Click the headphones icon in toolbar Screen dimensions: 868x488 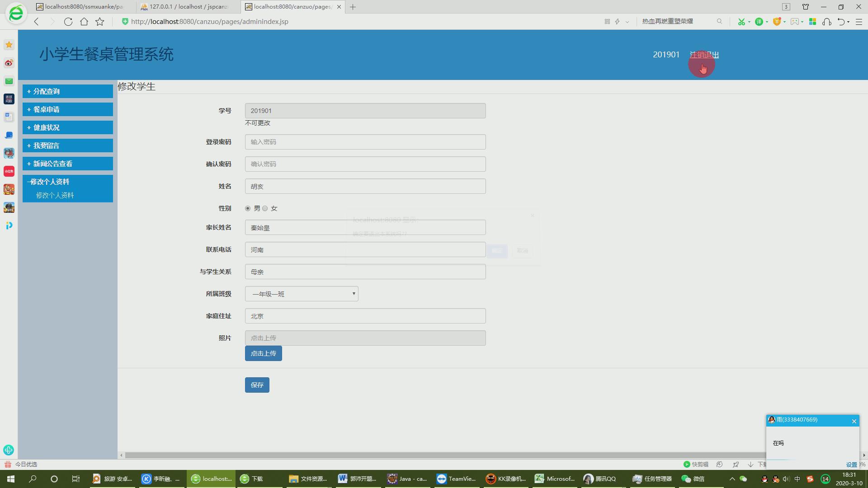[x=827, y=22]
